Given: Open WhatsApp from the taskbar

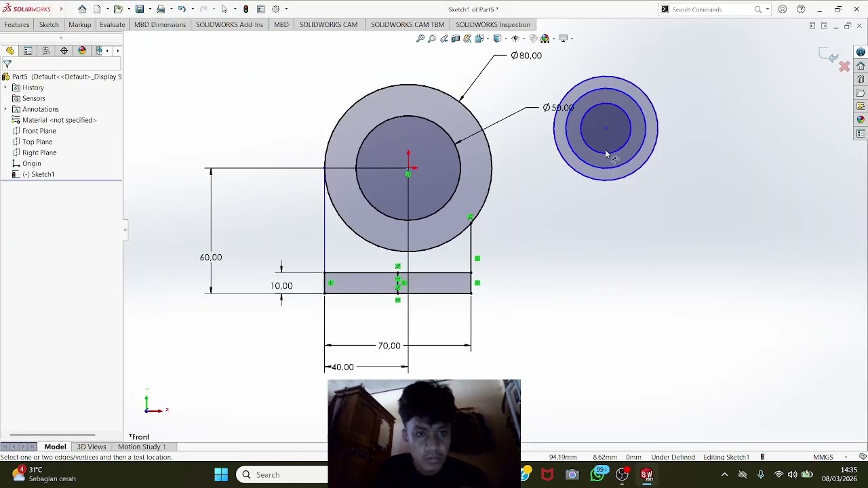Looking at the screenshot, I should point(597,474).
